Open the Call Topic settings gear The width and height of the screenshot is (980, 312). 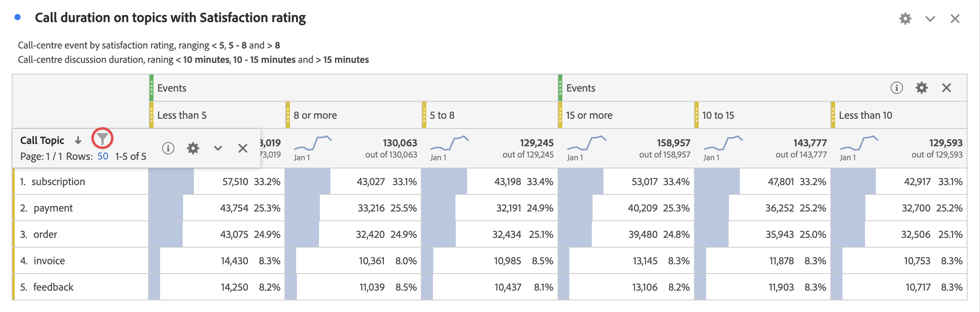coord(193,148)
